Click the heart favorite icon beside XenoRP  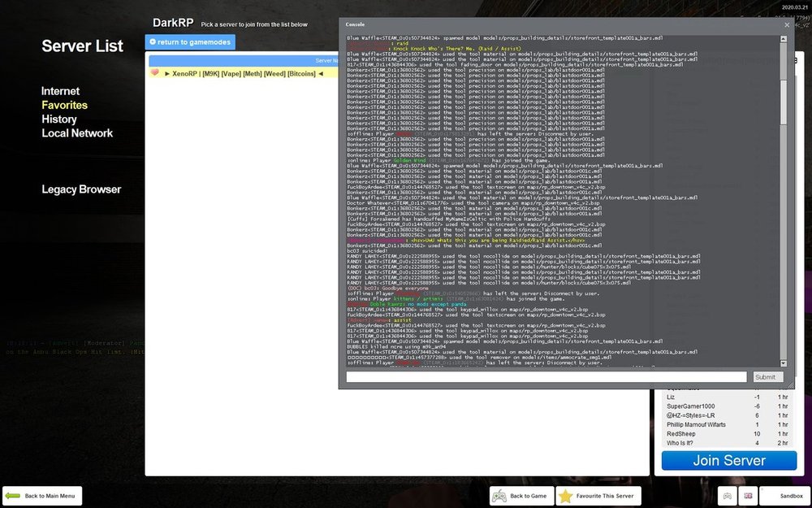coord(156,73)
